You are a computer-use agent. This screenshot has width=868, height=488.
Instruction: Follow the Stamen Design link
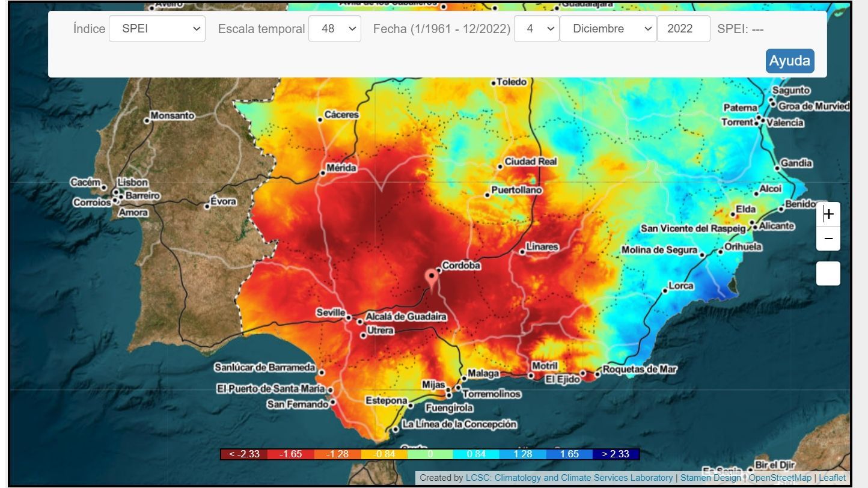(710, 478)
